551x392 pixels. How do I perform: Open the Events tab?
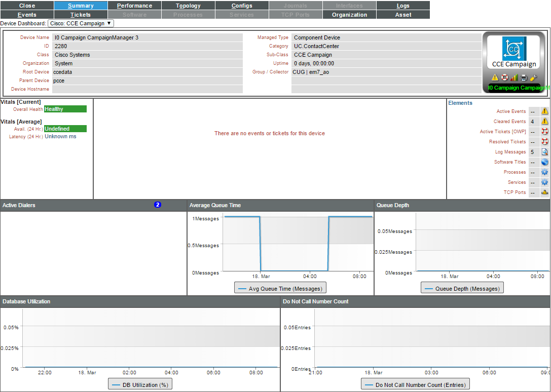click(27, 15)
